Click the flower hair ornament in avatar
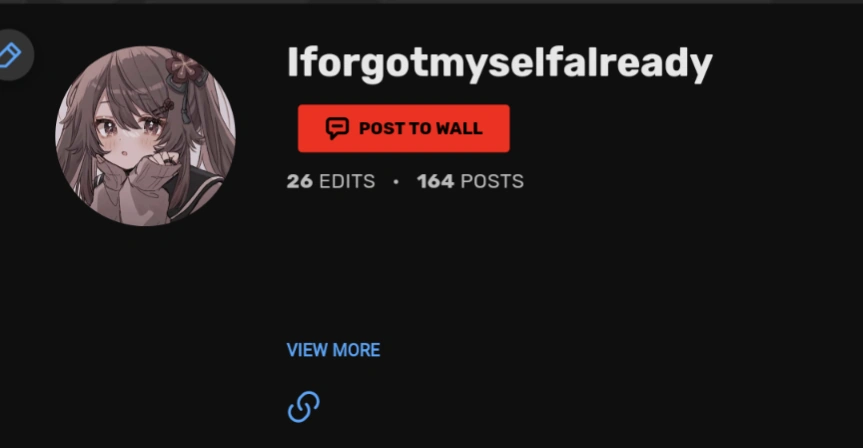This screenshot has width=863, height=448. [185, 70]
